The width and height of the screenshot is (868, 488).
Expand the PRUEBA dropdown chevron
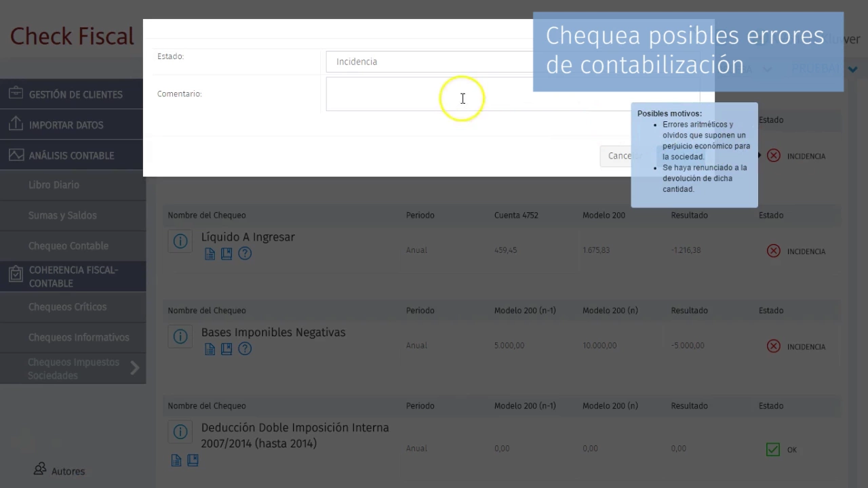(x=852, y=69)
